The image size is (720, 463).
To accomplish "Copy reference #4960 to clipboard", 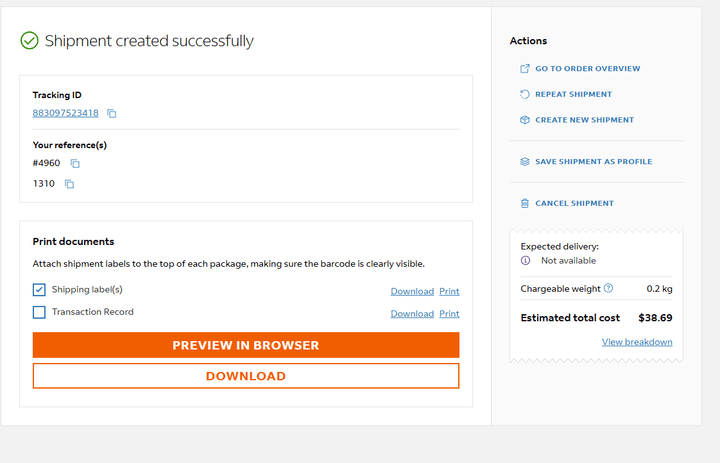I will [x=75, y=163].
